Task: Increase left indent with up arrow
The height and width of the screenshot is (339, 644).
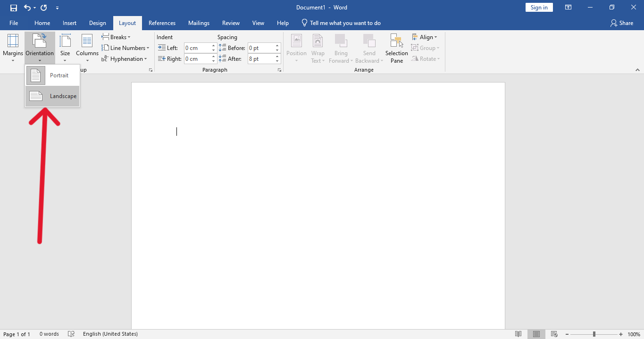Action: (214, 46)
